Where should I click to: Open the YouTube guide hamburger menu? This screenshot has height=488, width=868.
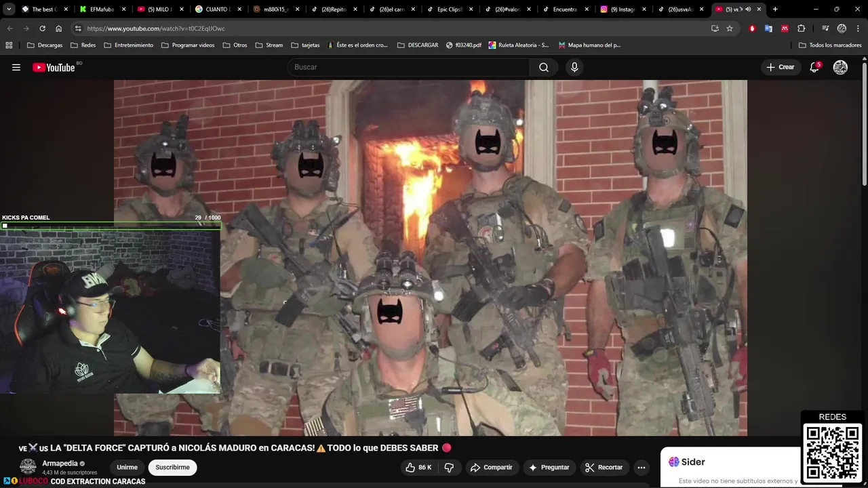(16, 67)
